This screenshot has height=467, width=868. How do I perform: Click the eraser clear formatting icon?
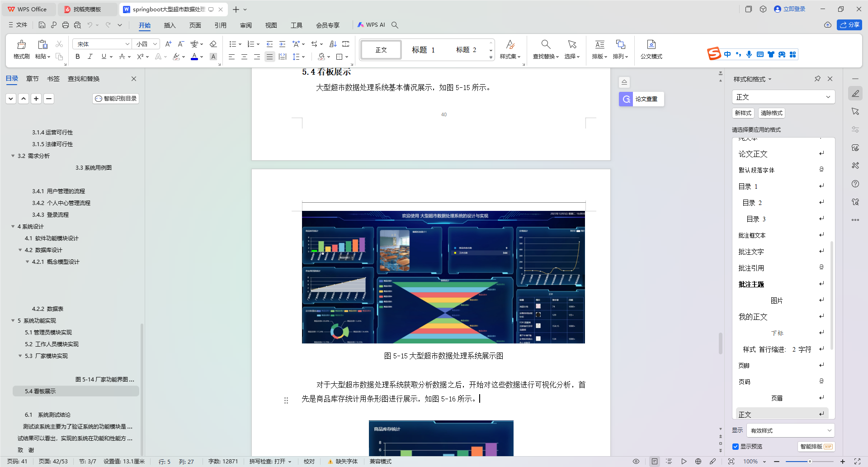(213, 44)
